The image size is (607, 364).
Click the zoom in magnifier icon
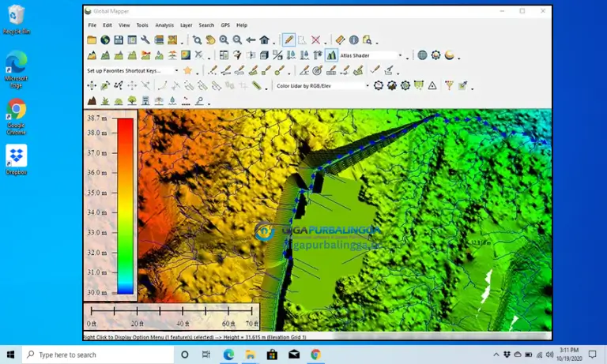[x=224, y=39]
